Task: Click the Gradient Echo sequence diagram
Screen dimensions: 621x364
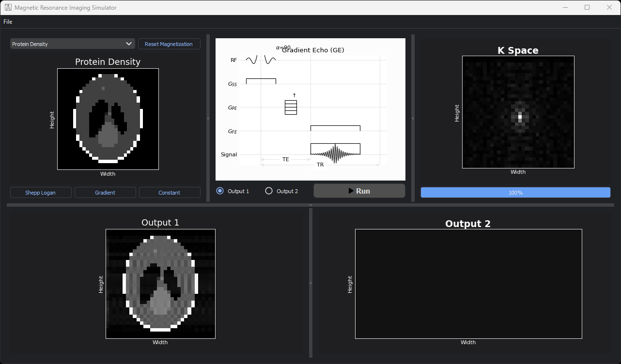Action: click(x=310, y=109)
